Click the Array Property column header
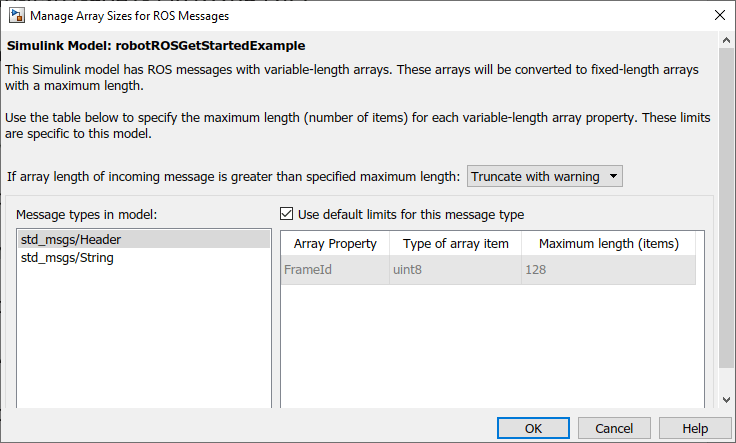The width and height of the screenshot is (736, 443). [330, 244]
